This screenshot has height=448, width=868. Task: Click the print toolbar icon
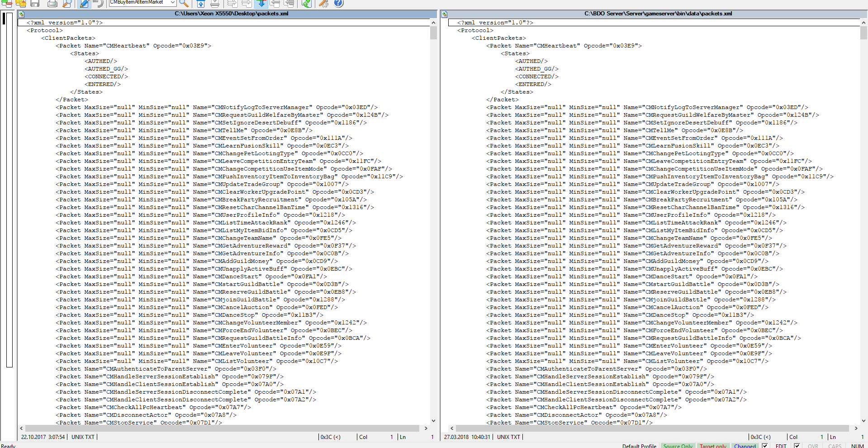pos(52,4)
